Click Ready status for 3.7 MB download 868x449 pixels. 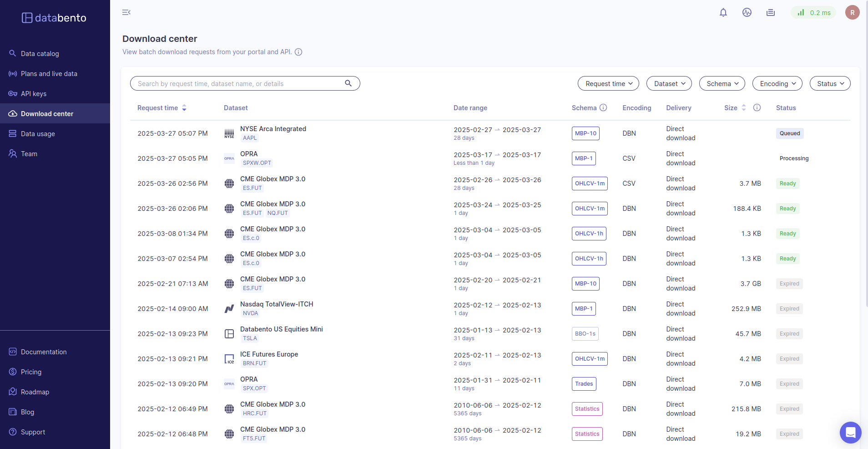click(x=787, y=184)
